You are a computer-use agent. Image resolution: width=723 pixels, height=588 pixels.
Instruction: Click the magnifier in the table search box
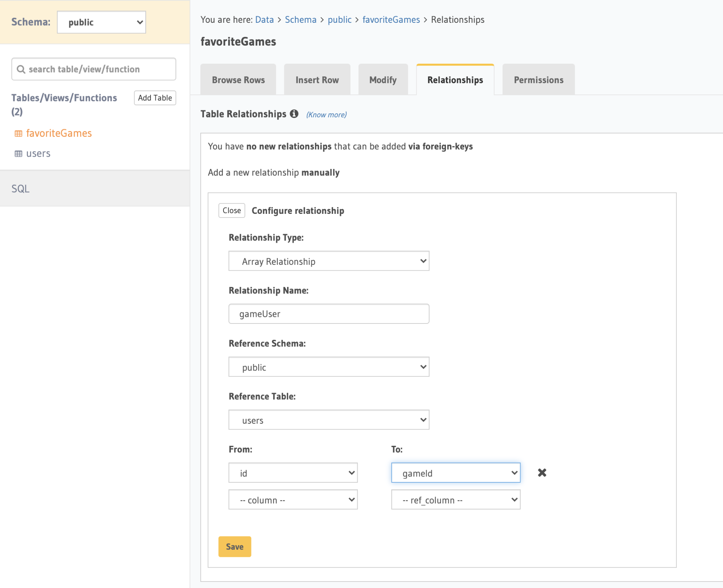[21, 69]
